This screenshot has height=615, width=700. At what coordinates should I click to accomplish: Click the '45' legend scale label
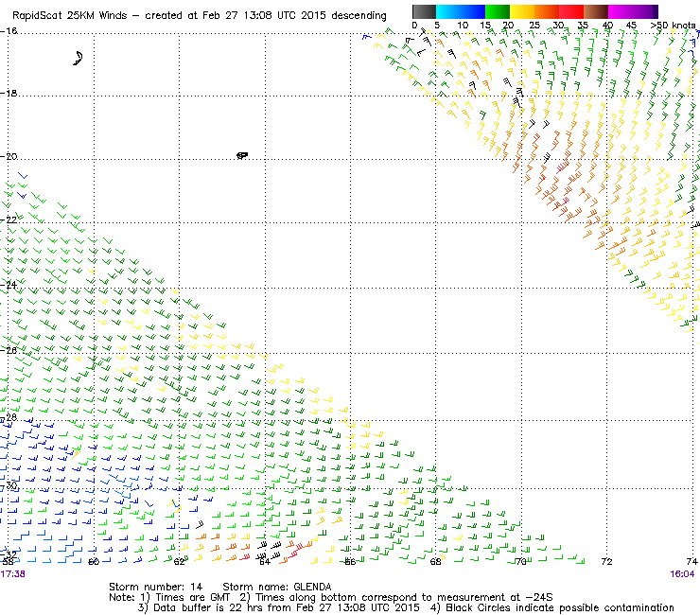[631, 25]
